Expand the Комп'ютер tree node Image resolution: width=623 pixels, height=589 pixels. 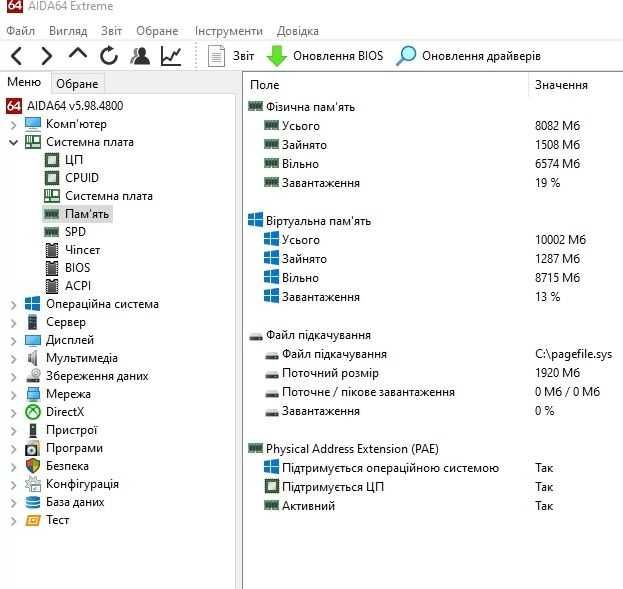click(x=13, y=124)
